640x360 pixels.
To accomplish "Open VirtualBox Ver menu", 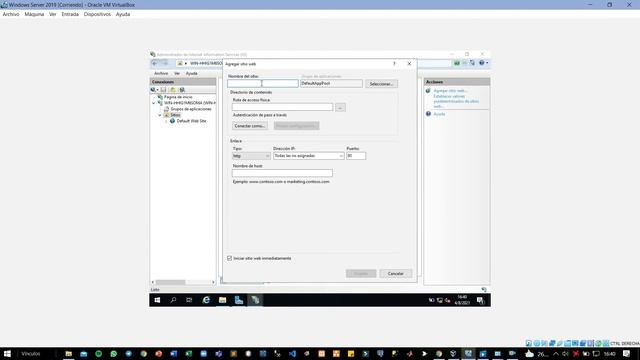I will 53,14.
